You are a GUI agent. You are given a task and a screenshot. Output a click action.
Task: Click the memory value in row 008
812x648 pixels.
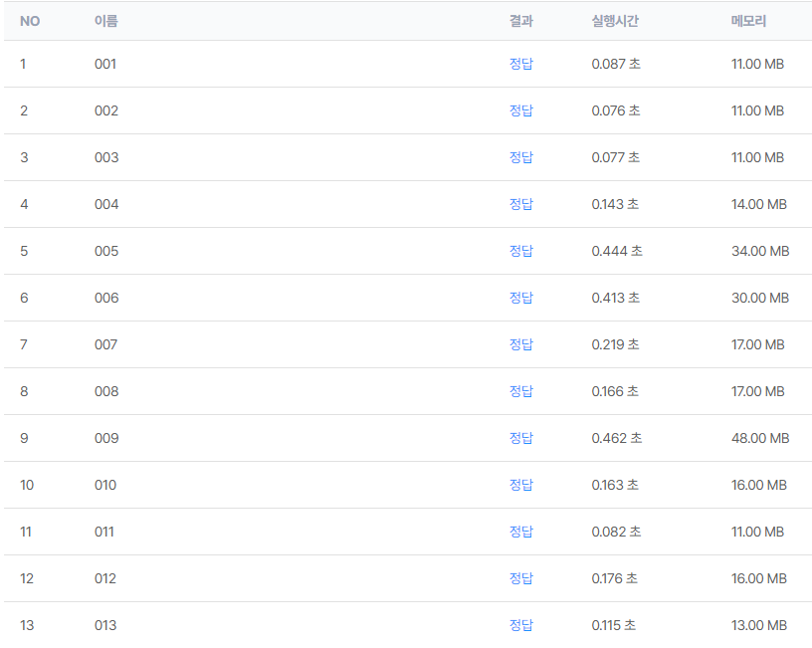pyautogui.click(x=757, y=391)
